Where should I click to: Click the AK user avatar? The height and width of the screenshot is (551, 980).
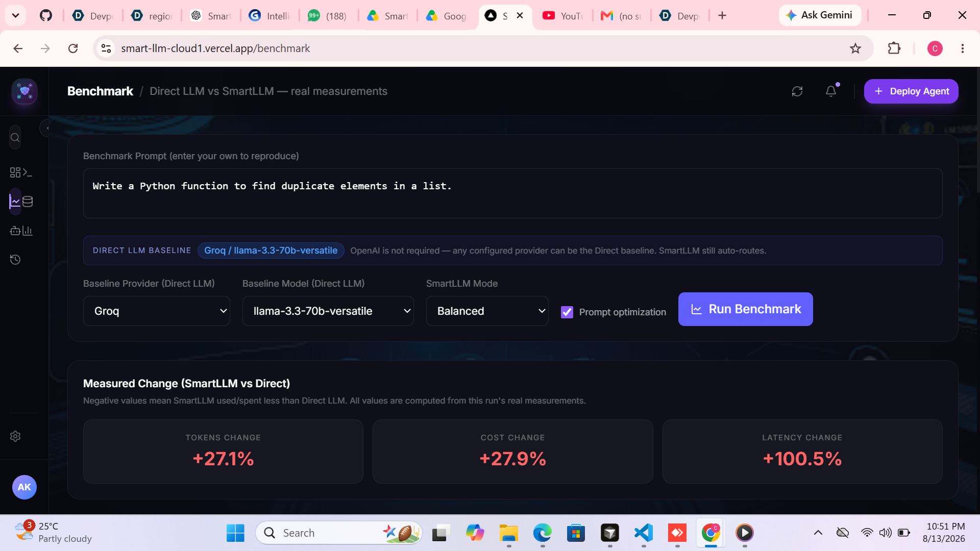pos(24,487)
